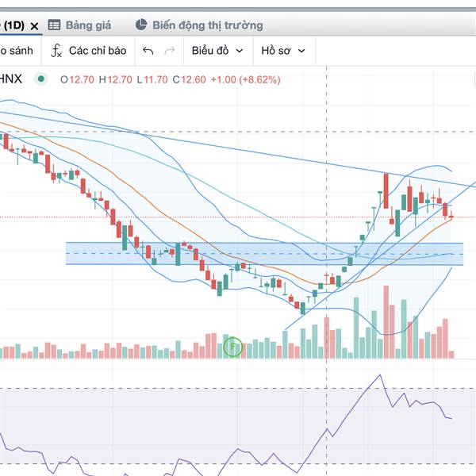Open the Biến động thị trường tab
476x476 pixels.
coord(199,25)
